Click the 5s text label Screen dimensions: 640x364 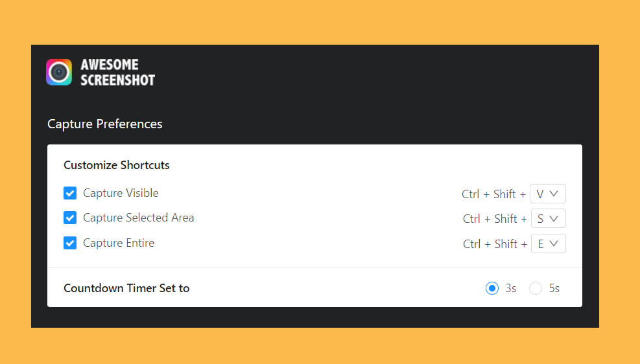[554, 288]
